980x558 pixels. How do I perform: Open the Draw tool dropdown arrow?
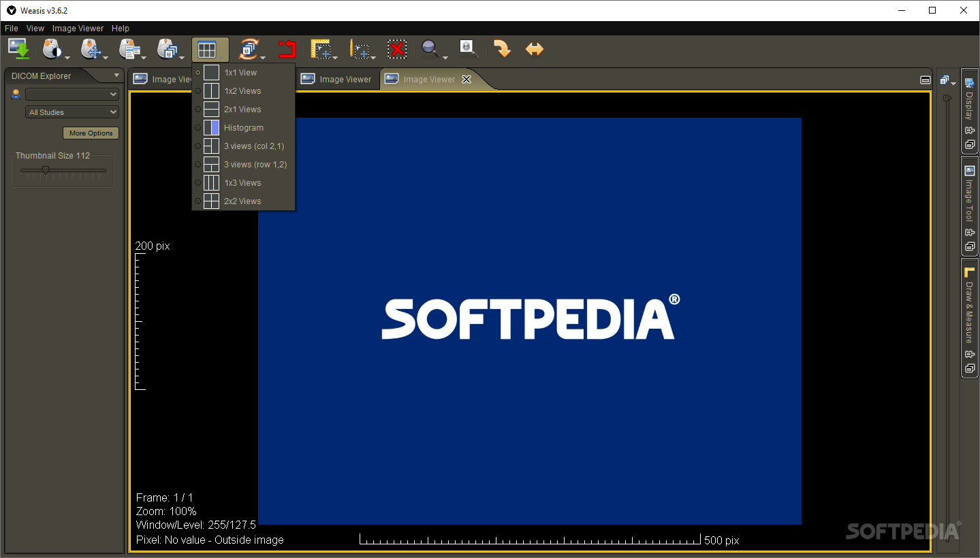[373, 58]
